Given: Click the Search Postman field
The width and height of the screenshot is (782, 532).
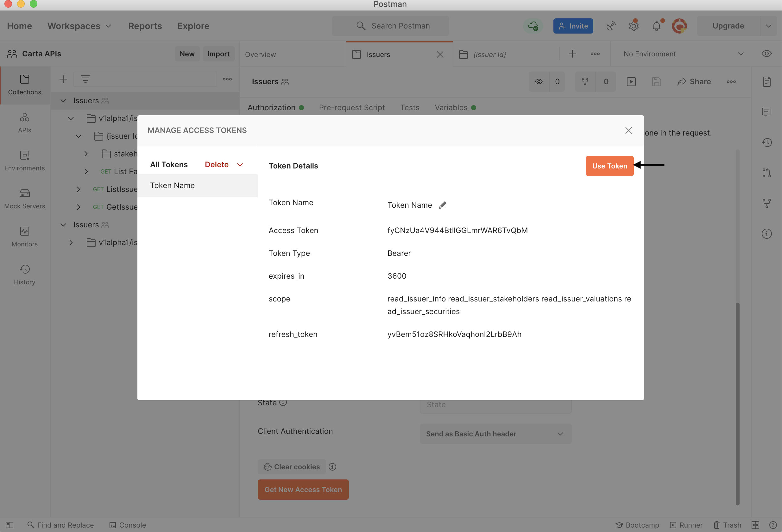Looking at the screenshot, I should coord(390,26).
